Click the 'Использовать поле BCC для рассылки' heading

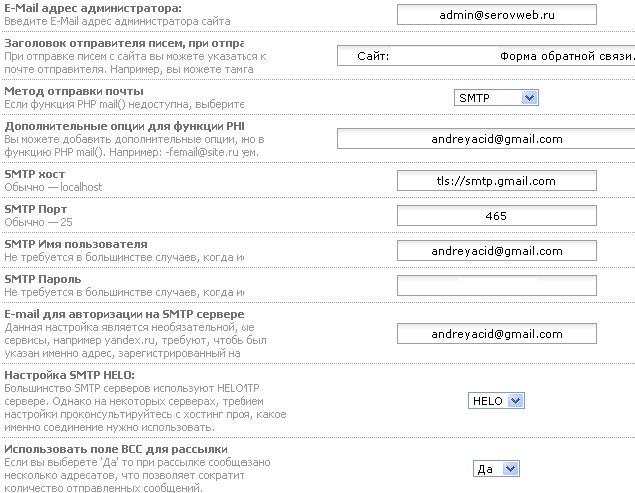tap(116, 449)
